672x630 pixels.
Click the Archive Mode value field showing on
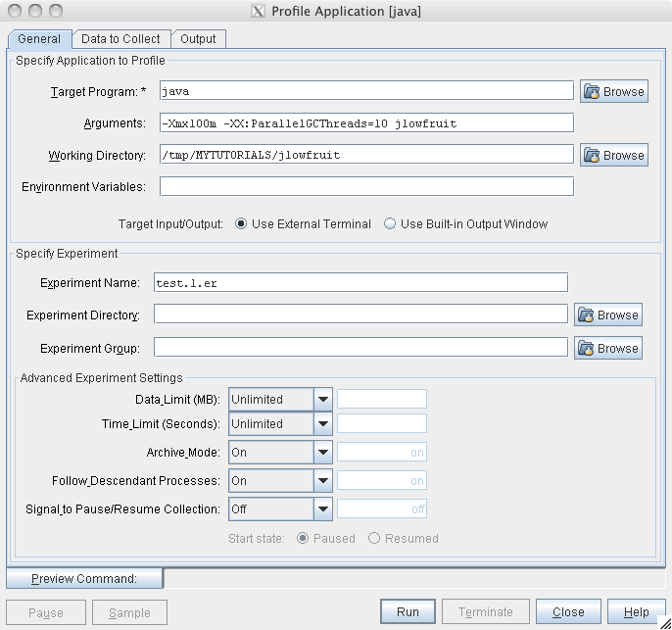click(x=382, y=452)
